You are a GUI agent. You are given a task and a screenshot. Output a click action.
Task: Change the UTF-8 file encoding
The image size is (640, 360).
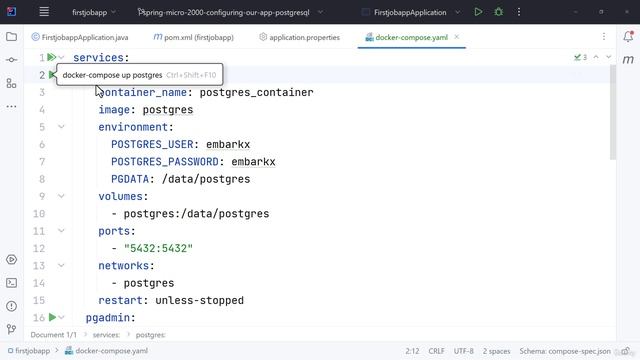point(464,351)
